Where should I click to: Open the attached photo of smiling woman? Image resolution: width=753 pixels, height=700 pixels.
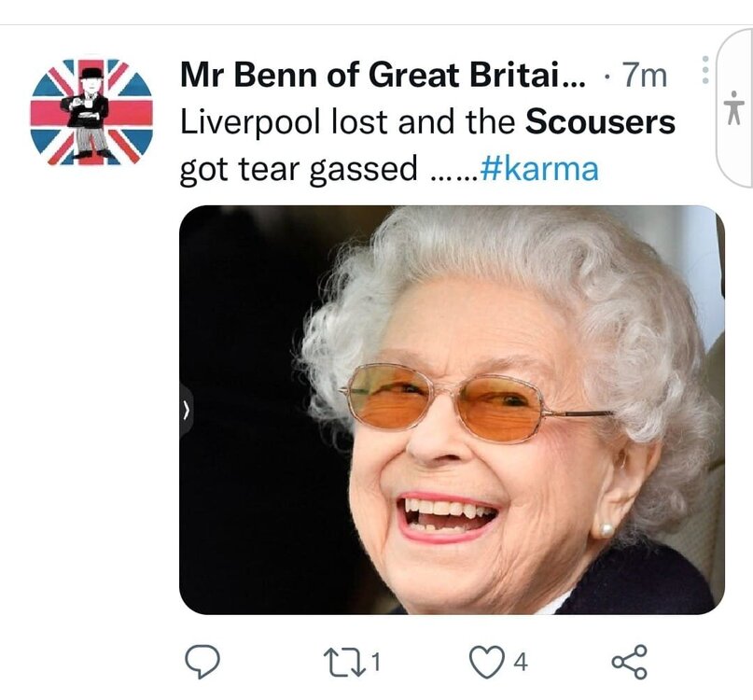(452, 410)
